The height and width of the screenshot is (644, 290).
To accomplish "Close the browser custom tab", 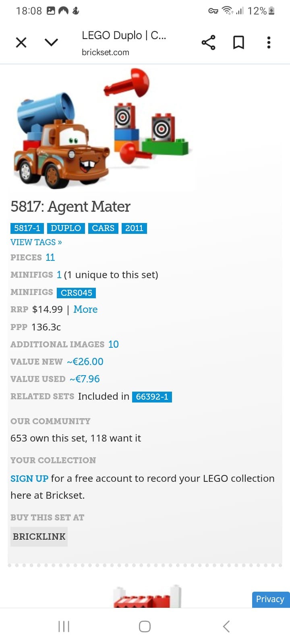I will [21, 42].
